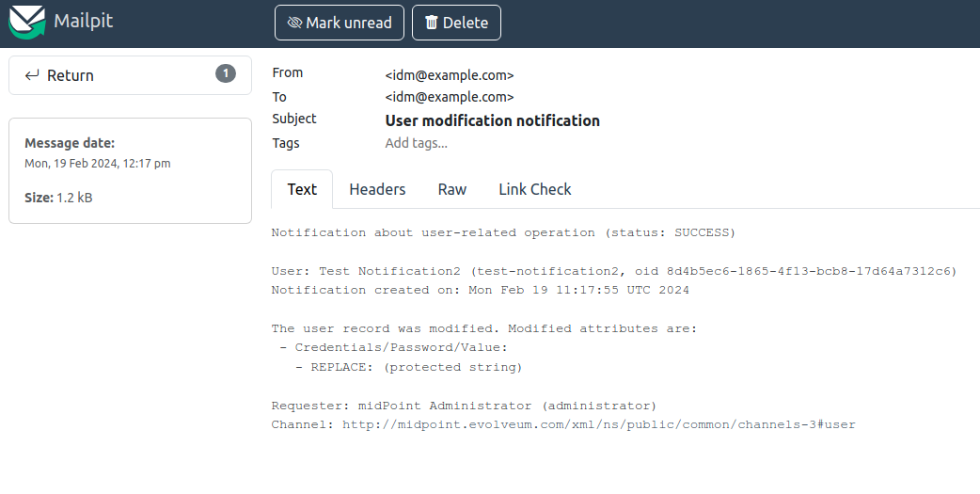Viewport: 980px width, 494px height.
Task: Switch to the Text tab
Action: pos(302,189)
